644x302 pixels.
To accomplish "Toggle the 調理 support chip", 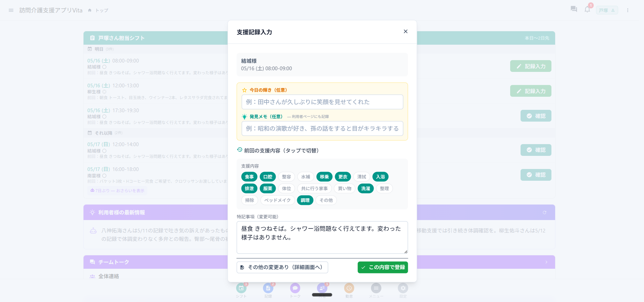I will tap(305, 200).
